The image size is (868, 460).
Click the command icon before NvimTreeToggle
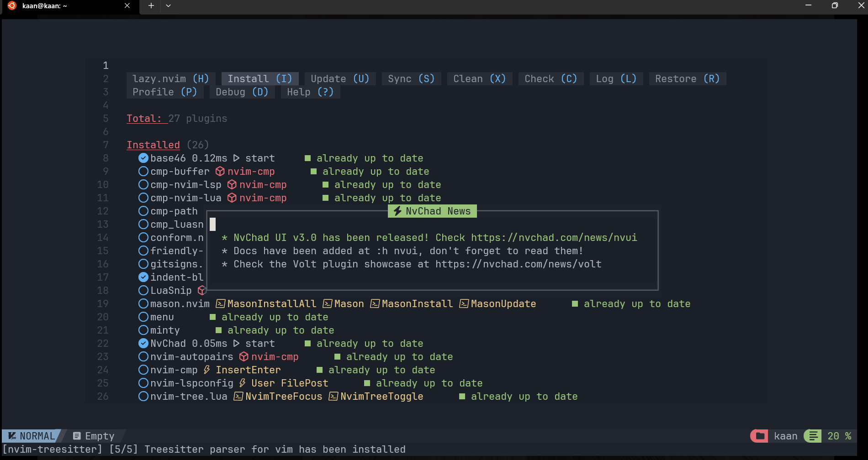pos(333,397)
